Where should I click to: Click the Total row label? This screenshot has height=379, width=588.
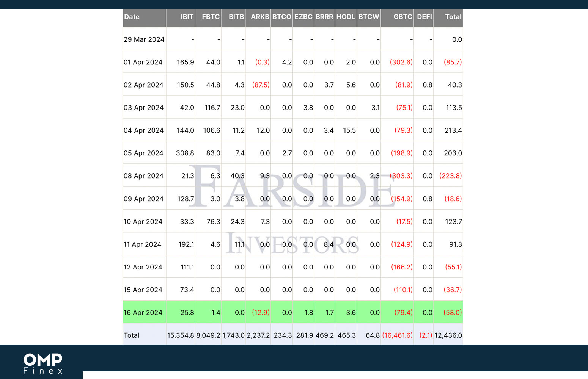[131, 335]
